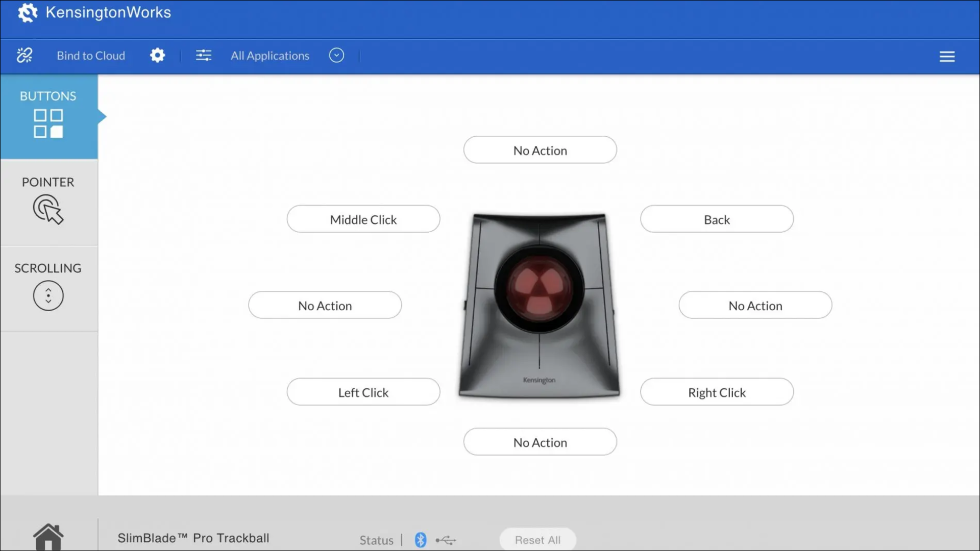Click the dropdown arrow next to All Applications
This screenshot has width=980, height=551.
tap(336, 55)
